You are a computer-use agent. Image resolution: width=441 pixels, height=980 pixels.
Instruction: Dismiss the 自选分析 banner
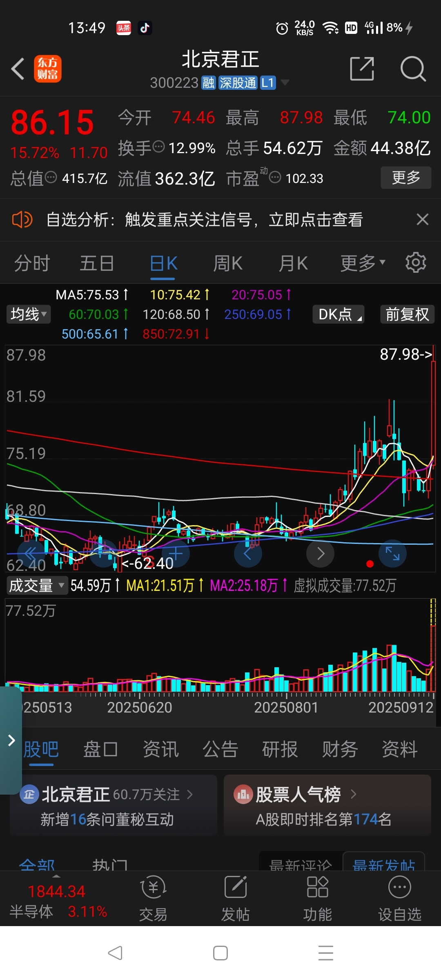(x=423, y=220)
